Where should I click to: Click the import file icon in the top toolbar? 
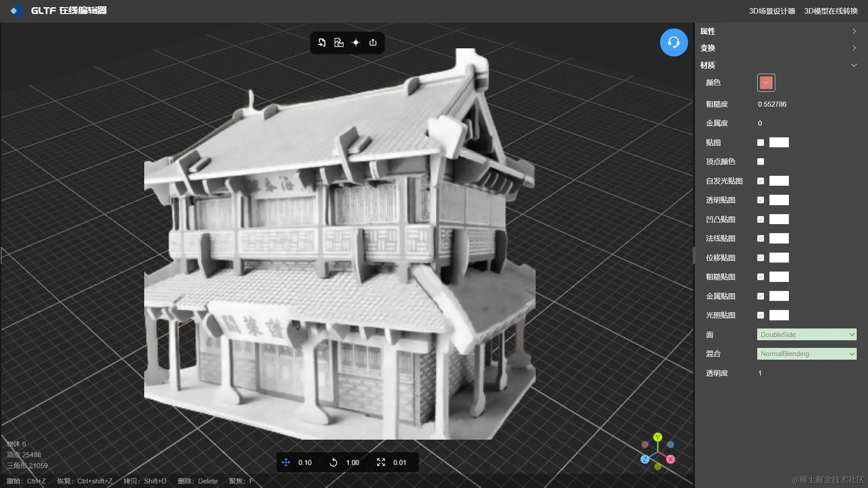point(322,42)
